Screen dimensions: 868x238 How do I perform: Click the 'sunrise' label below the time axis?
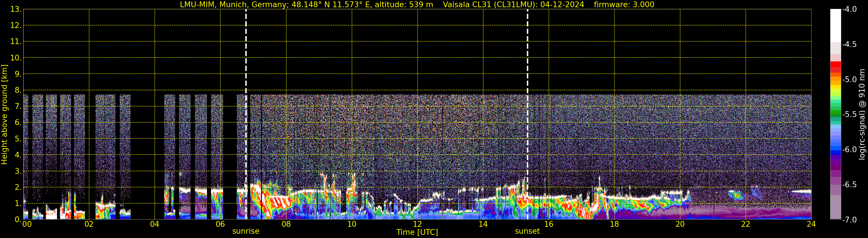[x=246, y=231]
